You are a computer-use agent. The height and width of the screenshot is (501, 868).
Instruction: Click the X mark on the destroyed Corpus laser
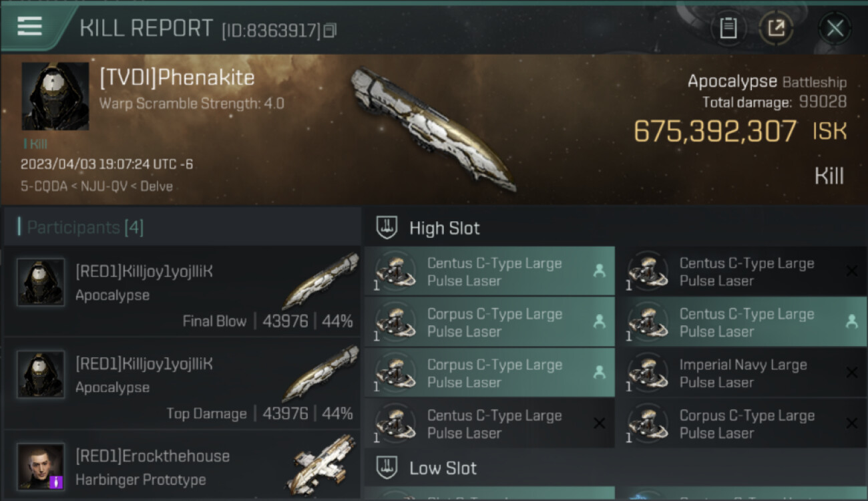tap(851, 424)
